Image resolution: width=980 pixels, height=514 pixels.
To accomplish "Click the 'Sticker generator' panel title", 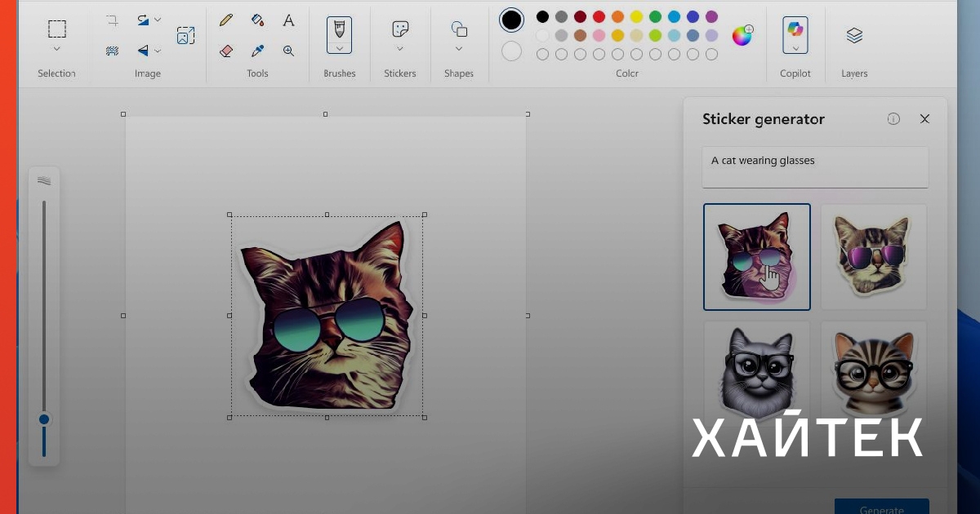I will click(764, 119).
